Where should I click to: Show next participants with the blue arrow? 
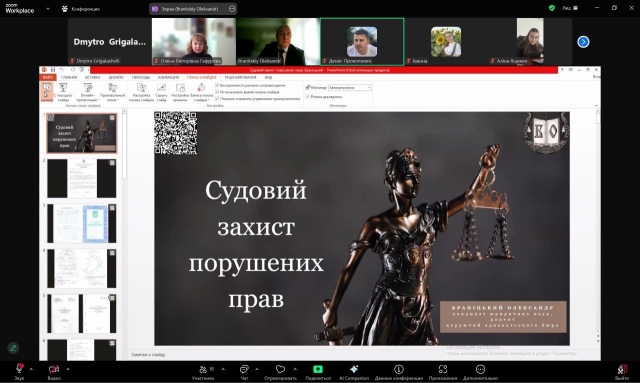(583, 42)
